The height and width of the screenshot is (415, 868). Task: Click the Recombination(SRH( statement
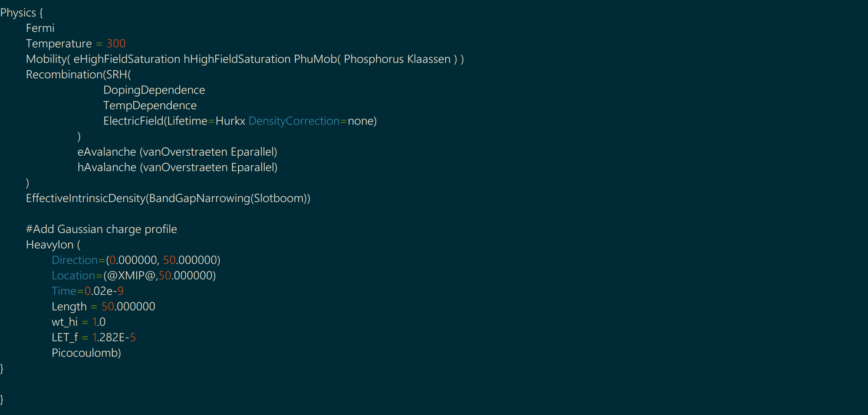78,75
